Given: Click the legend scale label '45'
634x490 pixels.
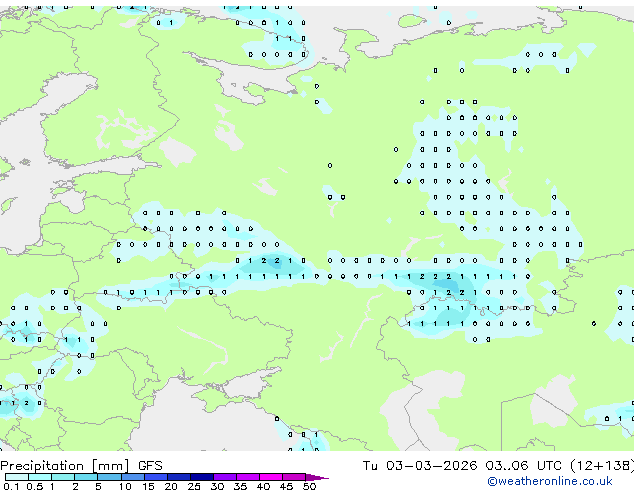Looking at the screenshot, I should click(286, 486).
